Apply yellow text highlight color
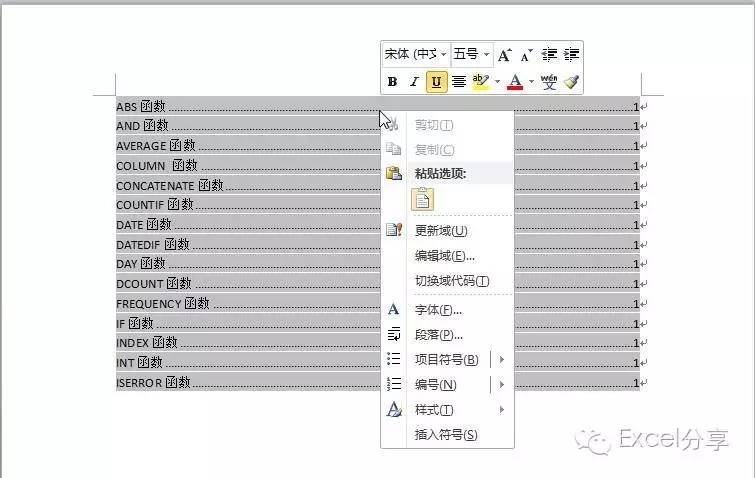The height and width of the screenshot is (478, 755). (x=481, y=82)
